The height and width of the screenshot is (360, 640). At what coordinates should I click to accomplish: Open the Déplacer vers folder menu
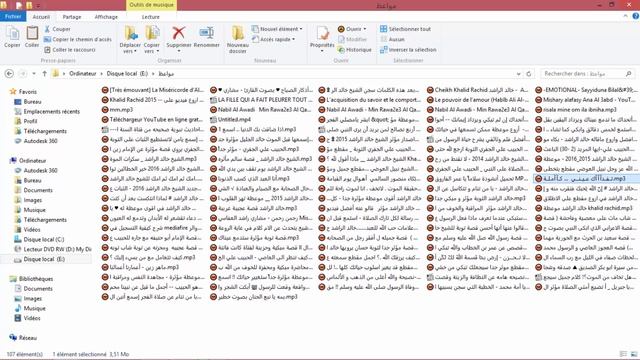coord(130,40)
